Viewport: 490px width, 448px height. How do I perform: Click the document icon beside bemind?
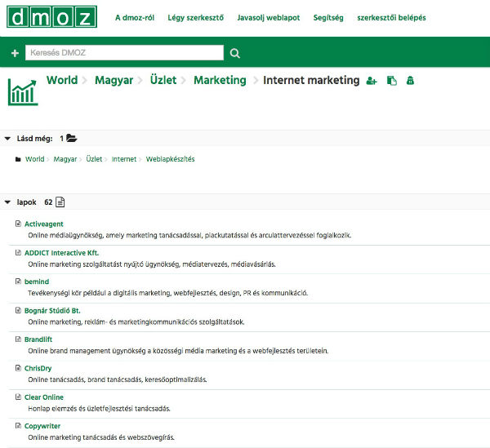coord(18,282)
